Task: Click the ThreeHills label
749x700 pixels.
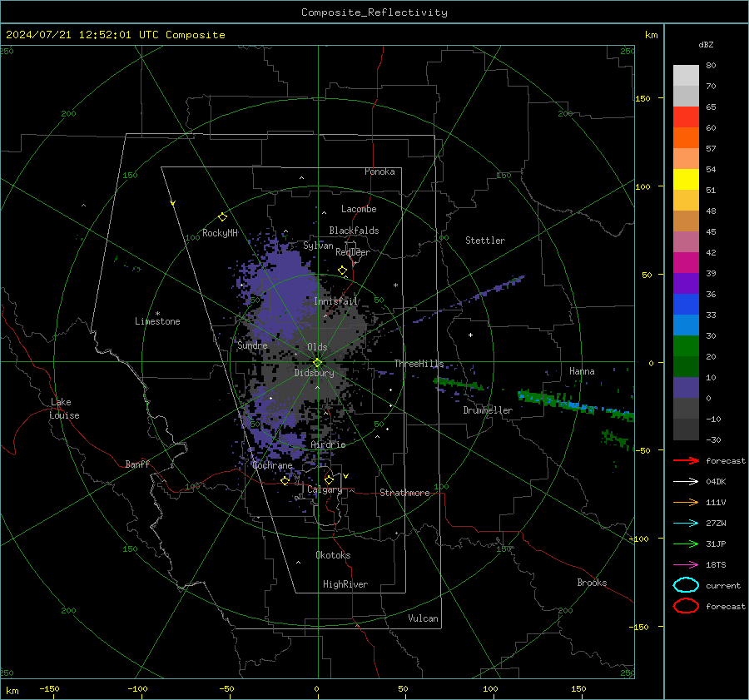Action: (x=419, y=364)
